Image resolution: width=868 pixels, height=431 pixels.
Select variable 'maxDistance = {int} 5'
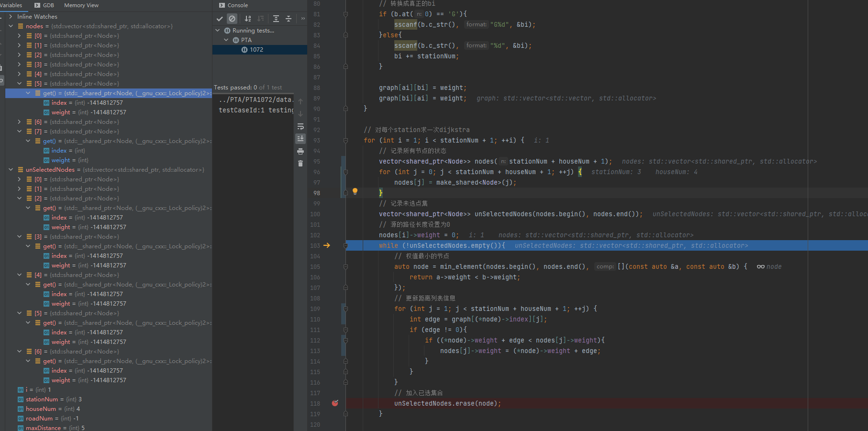51,428
